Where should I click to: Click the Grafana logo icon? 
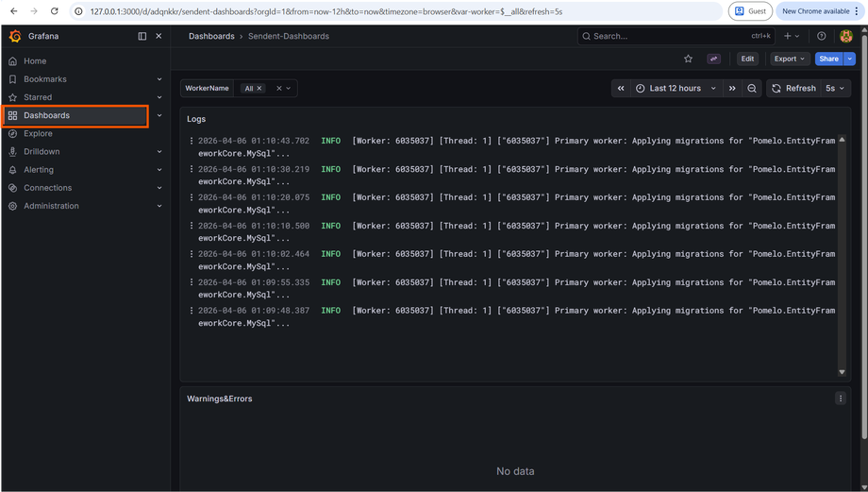point(15,36)
